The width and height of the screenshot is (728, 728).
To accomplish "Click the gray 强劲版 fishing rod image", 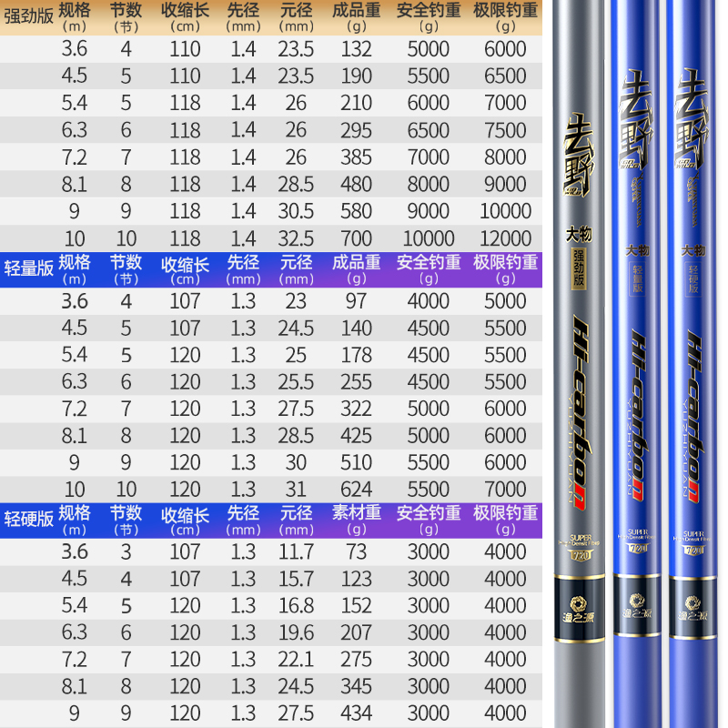I will [579, 364].
